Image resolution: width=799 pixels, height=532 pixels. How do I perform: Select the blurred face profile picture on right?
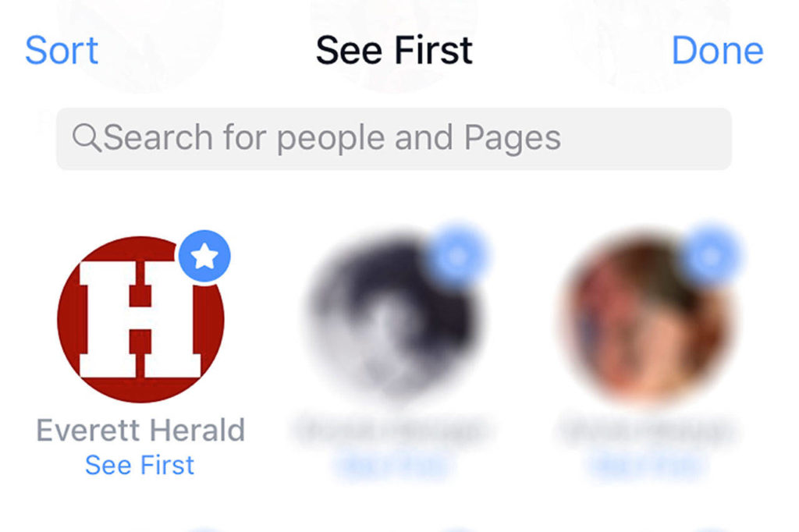pos(647,320)
